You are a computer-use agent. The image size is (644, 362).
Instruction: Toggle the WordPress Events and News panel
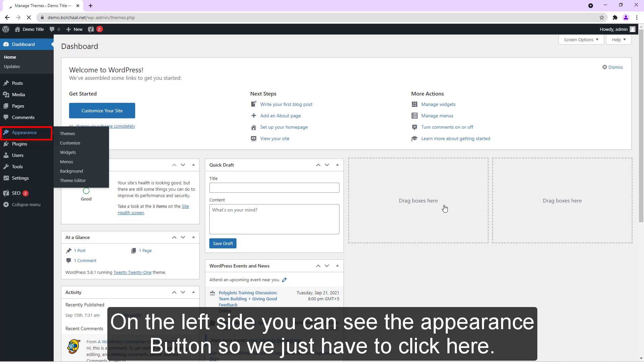pyautogui.click(x=337, y=266)
